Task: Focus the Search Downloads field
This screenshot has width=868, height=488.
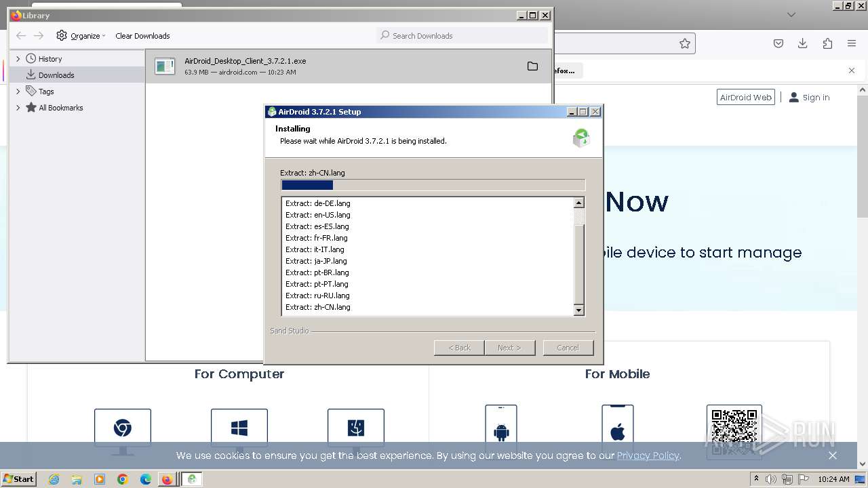Action: (462, 35)
